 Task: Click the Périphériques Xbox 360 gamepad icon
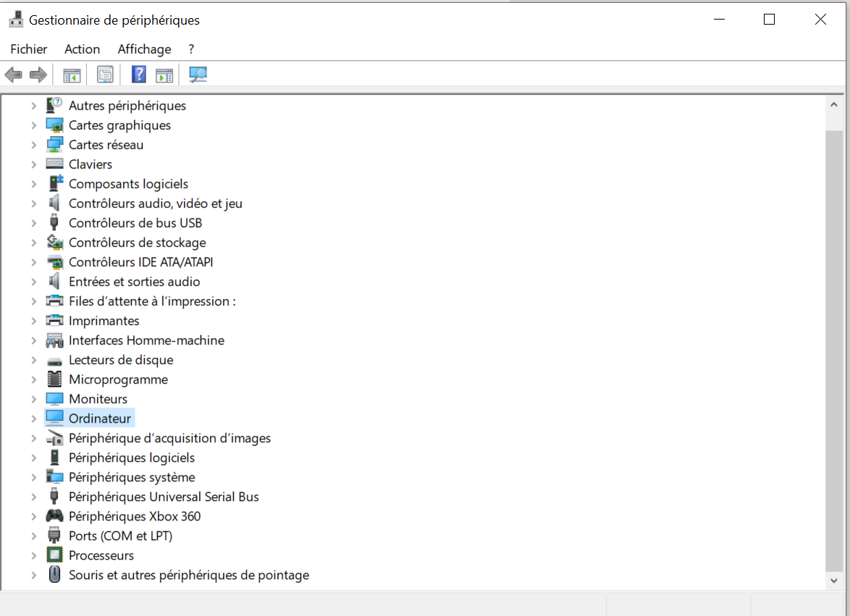click(54, 516)
